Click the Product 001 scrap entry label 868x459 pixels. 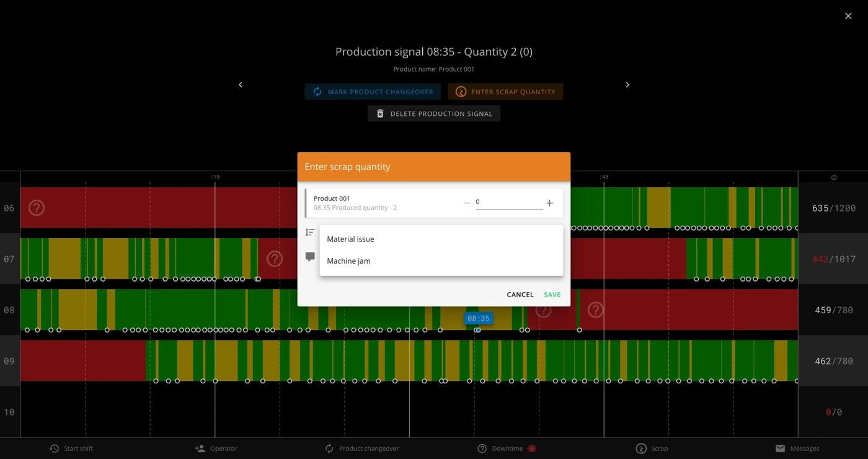pos(332,198)
